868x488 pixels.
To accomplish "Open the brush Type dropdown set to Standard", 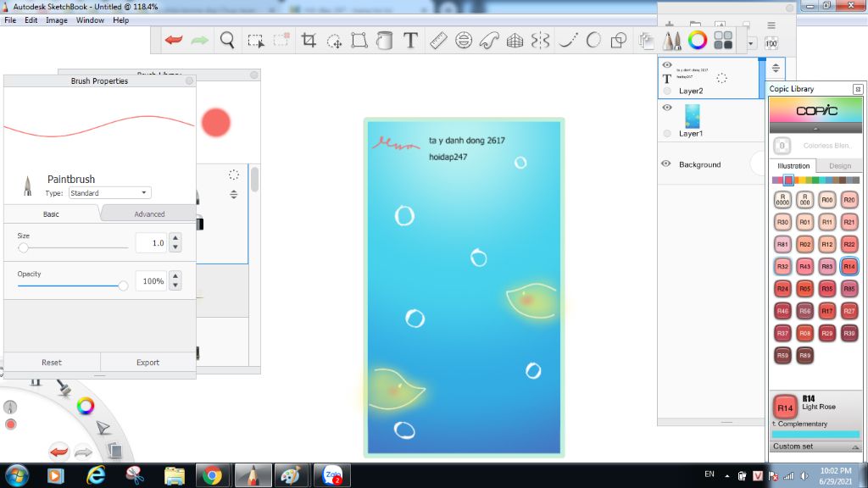I will [x=109, y=193].
